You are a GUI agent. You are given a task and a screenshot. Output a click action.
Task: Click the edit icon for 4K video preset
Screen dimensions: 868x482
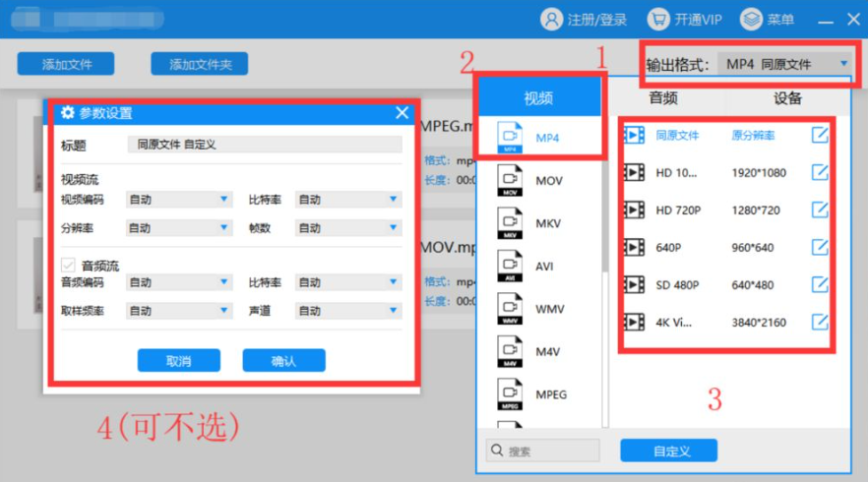[819, 322]
